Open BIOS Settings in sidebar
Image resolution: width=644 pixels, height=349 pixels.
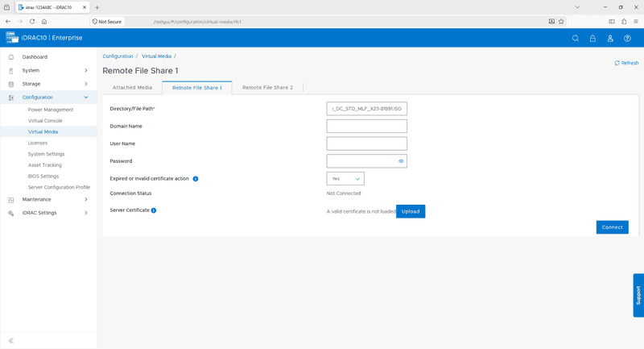pyautogui.click(x=43, y=177)
